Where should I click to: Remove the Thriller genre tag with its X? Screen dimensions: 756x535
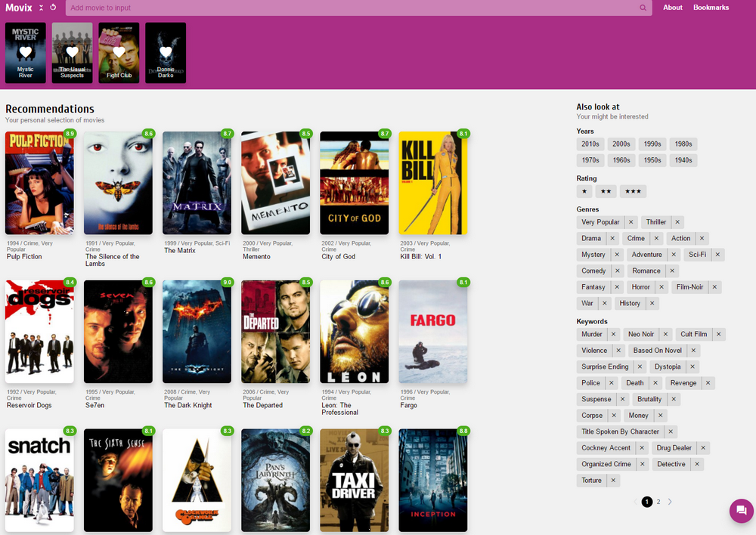(x=677, y=222)
